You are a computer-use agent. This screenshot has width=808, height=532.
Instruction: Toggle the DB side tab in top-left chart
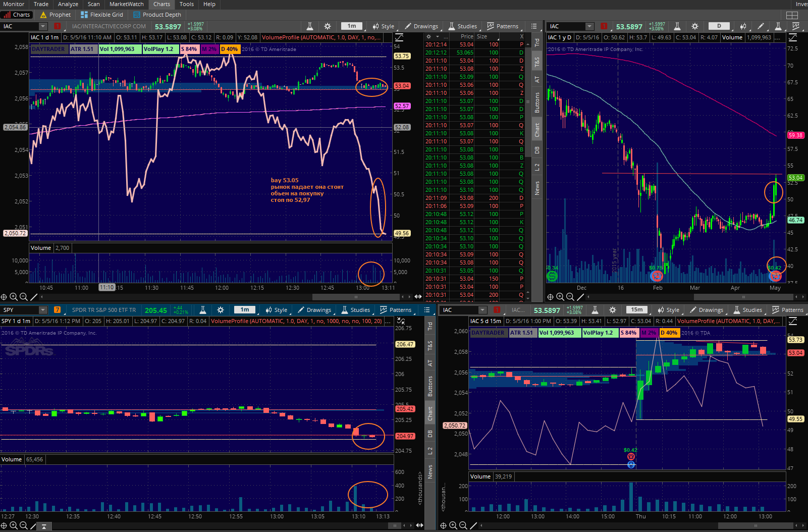[537, 150]
